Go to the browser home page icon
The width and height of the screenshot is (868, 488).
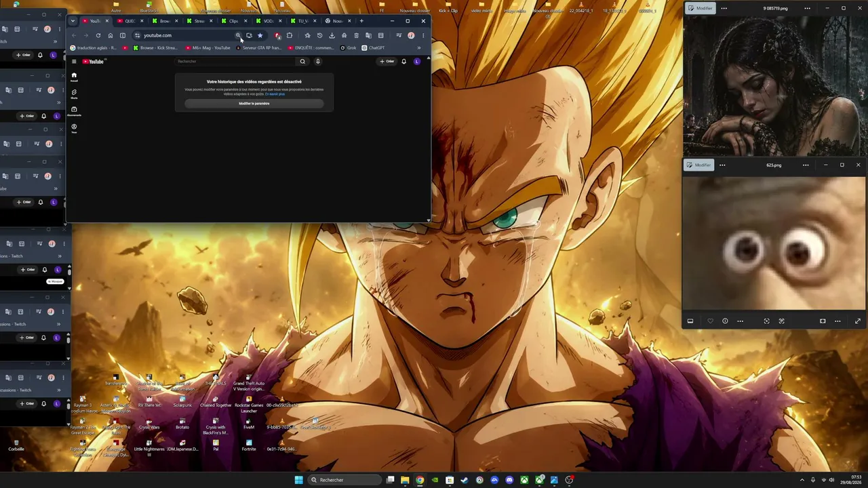click(x=111, y=35)
